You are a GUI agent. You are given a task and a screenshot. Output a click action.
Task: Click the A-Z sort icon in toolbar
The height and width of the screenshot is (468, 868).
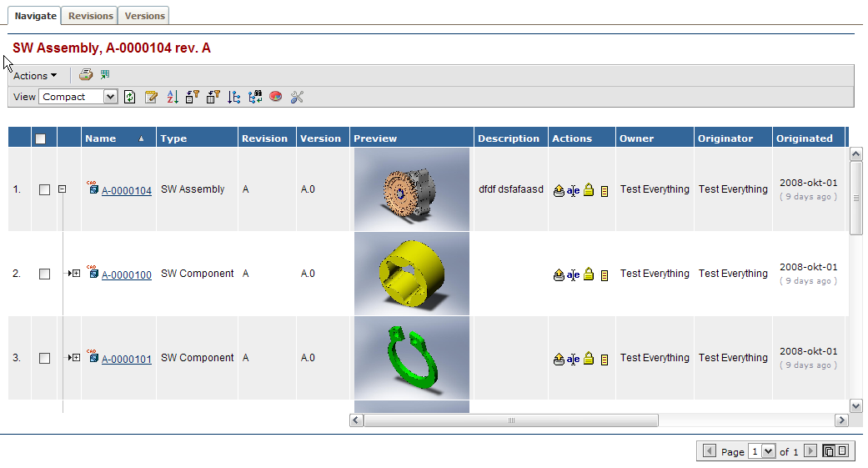172,97
